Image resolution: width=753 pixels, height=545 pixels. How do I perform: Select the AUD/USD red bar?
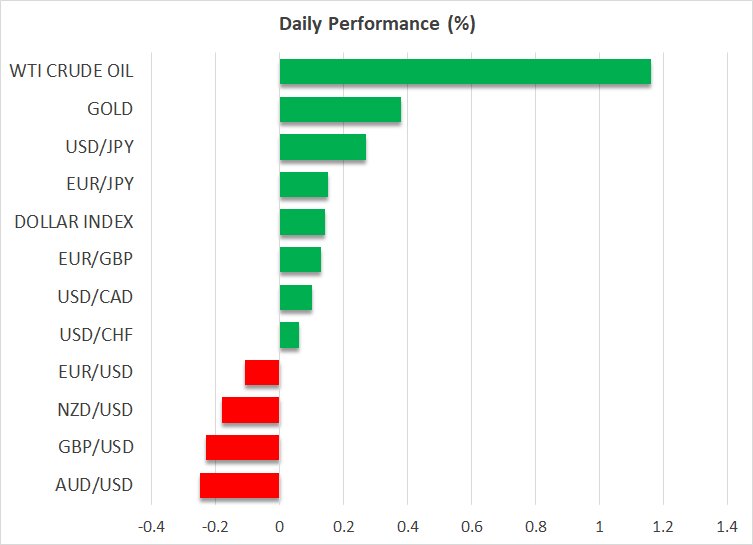point(239,486)
